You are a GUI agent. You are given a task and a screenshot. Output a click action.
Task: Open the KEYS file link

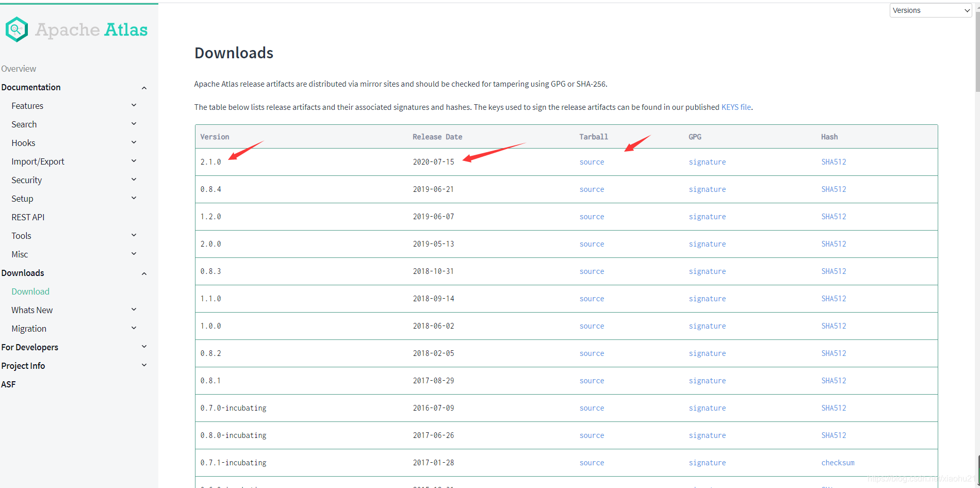[736, 107]
